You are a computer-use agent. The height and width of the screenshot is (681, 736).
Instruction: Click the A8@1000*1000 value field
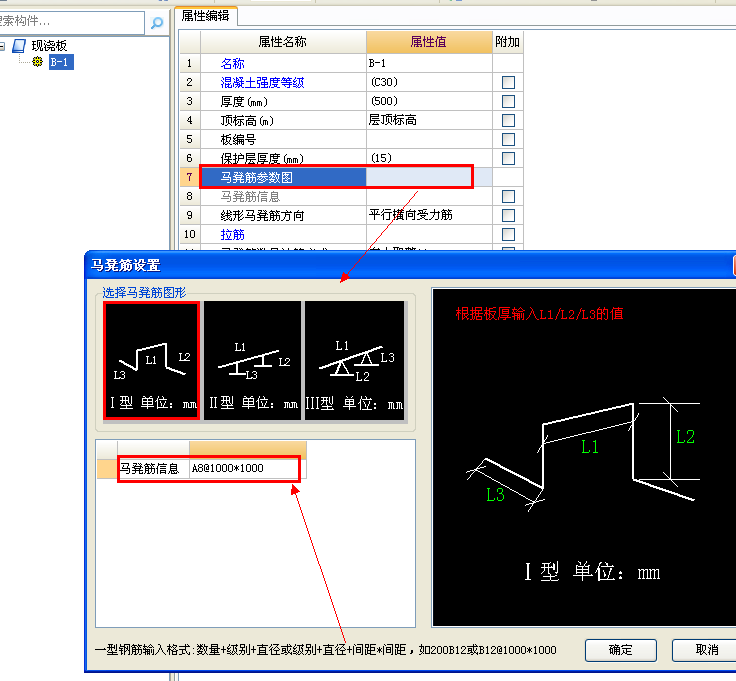coord(247,468)
